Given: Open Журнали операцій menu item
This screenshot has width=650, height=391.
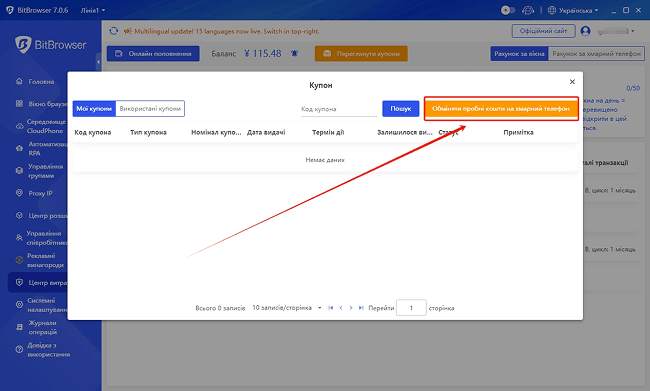Looking at the screenshot, I should pos(43,327).
